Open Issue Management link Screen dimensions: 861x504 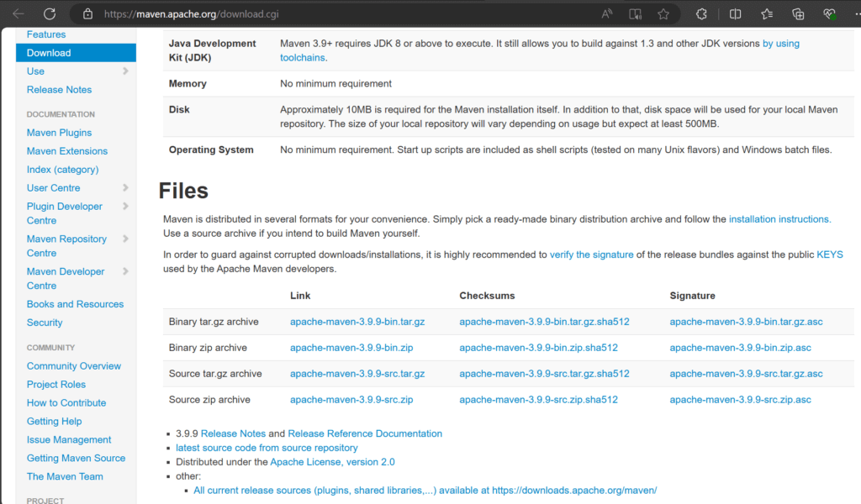tap(69, 440)
